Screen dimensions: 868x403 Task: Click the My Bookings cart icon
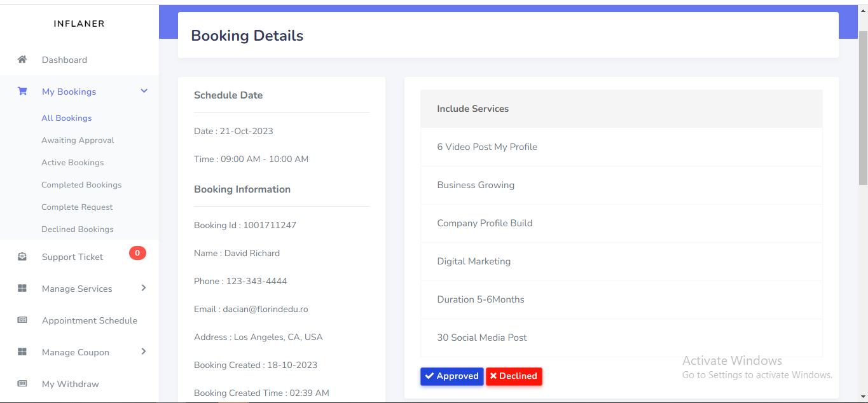point(22,92)
